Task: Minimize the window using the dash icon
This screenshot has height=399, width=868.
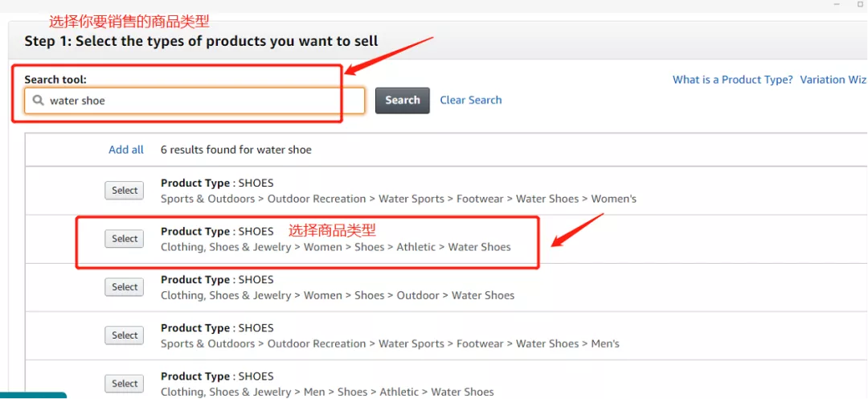Action: pyautogui.click(x=836, y=5)
